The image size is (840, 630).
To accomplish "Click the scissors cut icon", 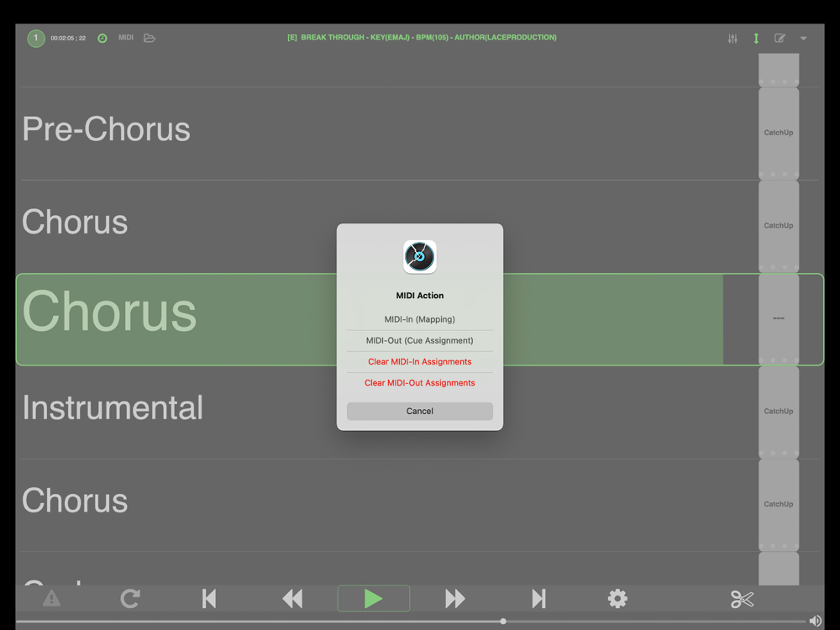I will pos(742,599).
